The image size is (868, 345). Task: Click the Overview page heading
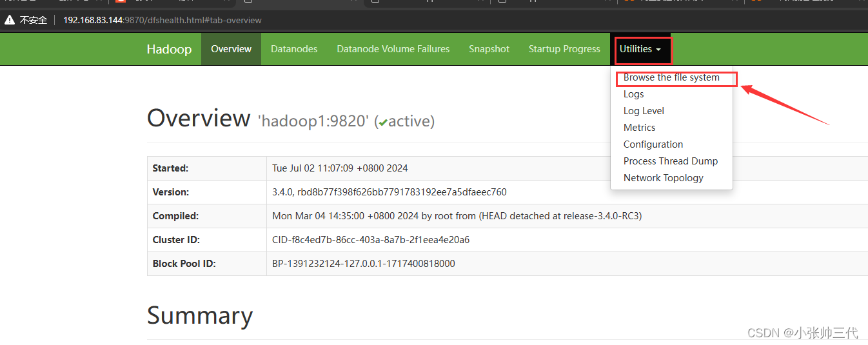(x=199, y=118)
